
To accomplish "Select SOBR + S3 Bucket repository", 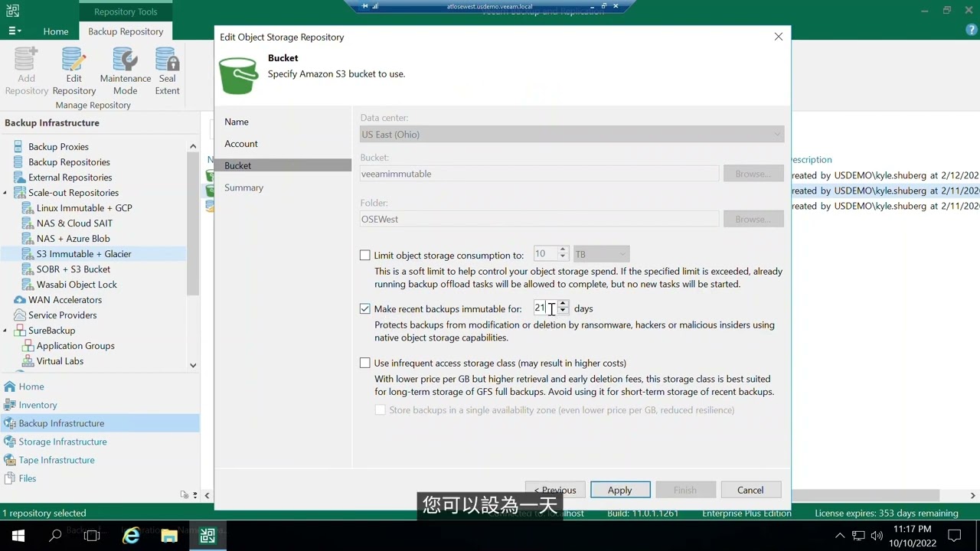I will click(73, 269).
